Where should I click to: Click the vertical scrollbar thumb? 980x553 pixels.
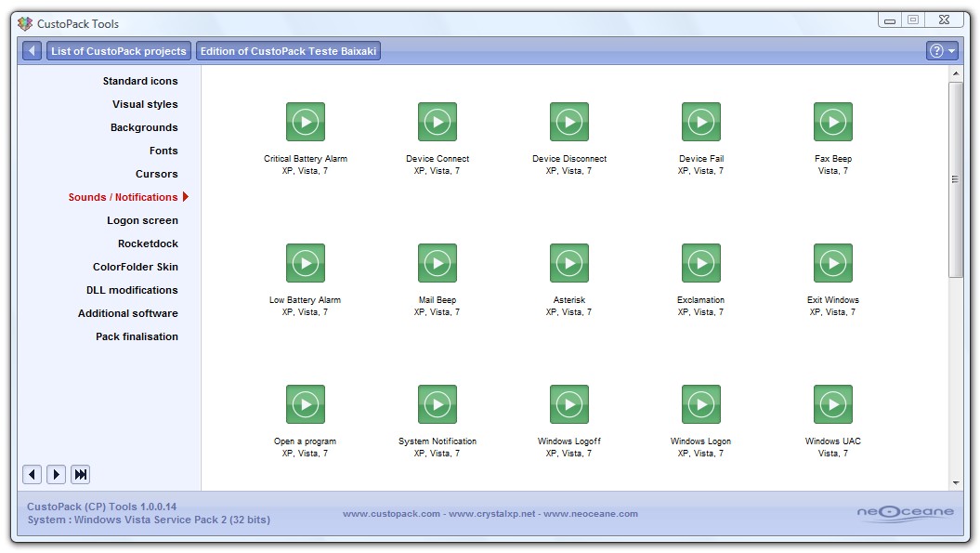pyautogui.click(x=956, y=179)
